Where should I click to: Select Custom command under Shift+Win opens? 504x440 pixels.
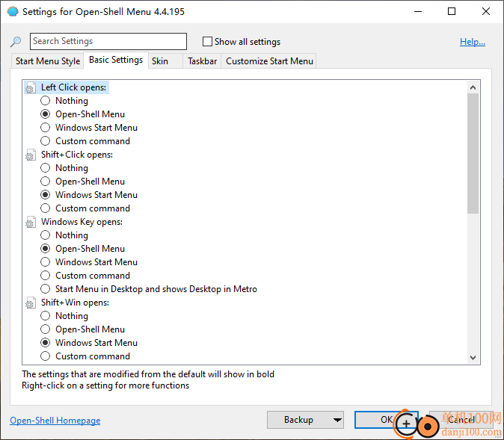pyautogui.click(x=46, y=356)
